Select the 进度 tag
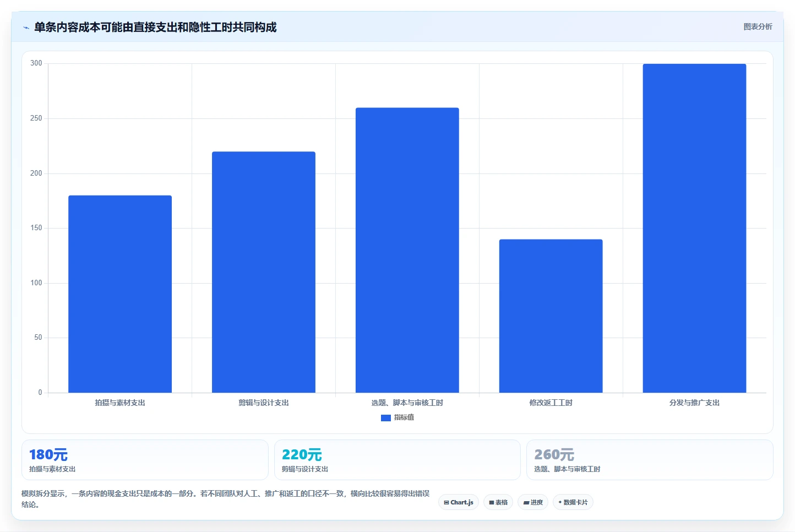The height and width of the screenshot is (532, 795). coord(533,502)
